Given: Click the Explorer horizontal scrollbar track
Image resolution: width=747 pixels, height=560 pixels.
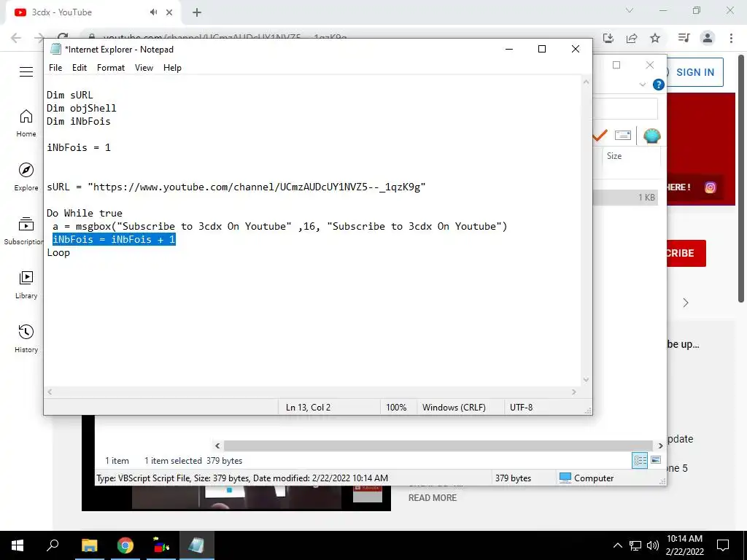Looking at the screenshot, I should tap(438, 446).
